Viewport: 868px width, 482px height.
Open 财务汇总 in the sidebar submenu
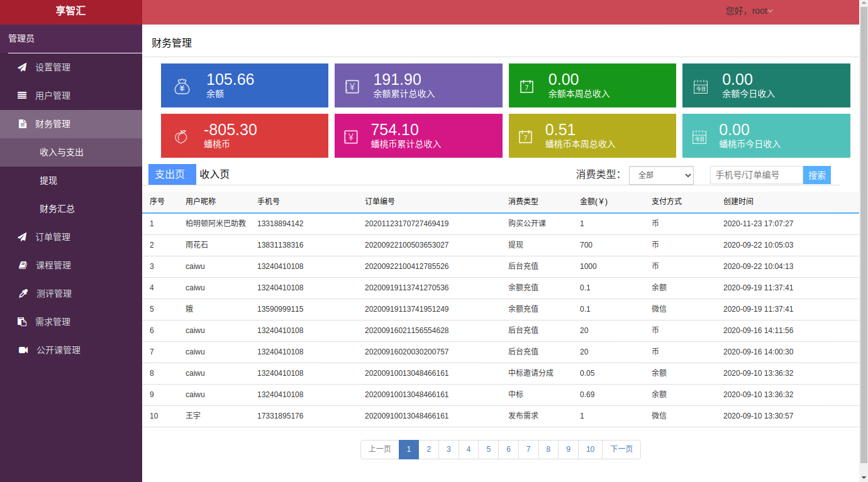pos(57,209)
